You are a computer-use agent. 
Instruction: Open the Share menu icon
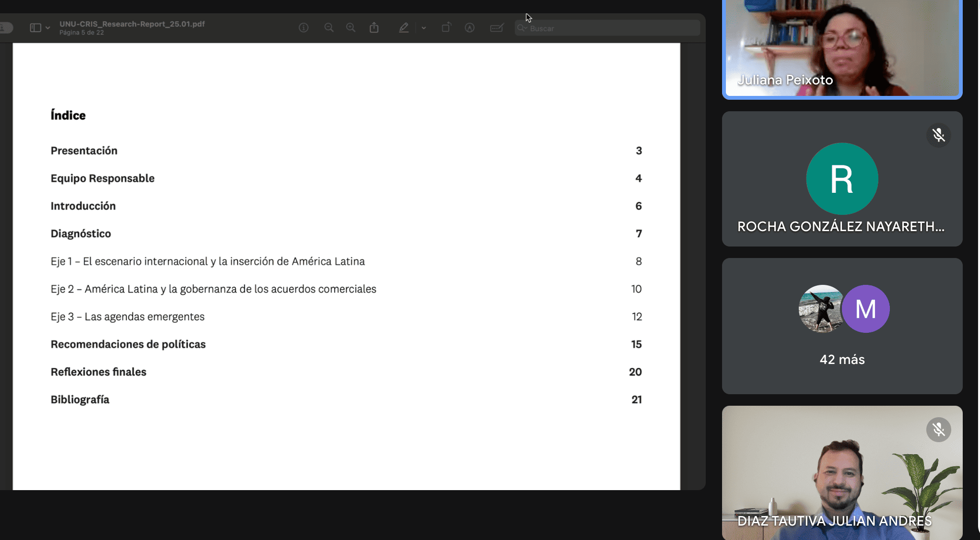[374, 28]
